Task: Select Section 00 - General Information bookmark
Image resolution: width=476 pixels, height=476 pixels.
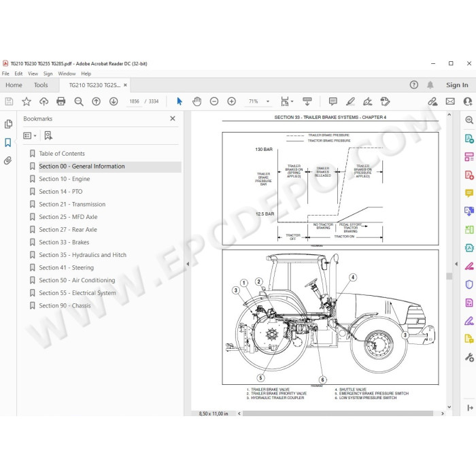Action: tap(82, 167)
